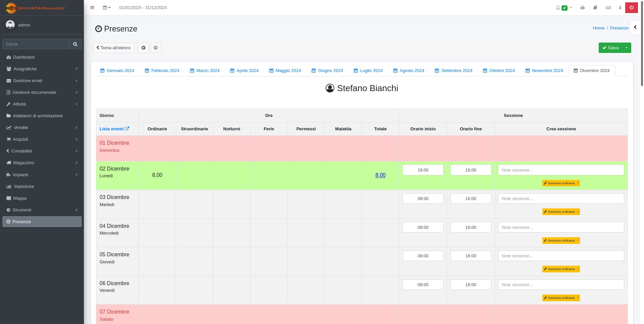The height and width of the screenshot is (324, 644).
Task: Click the keyboard shortcuts icon
Action: (608, 8)
